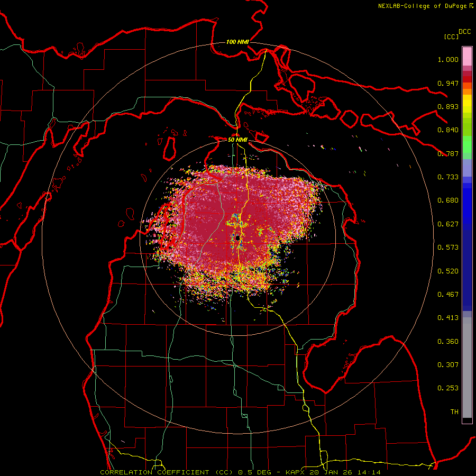Select the 0.947 scale value
Screen dimensions: 476x476
tap(448, 83)
